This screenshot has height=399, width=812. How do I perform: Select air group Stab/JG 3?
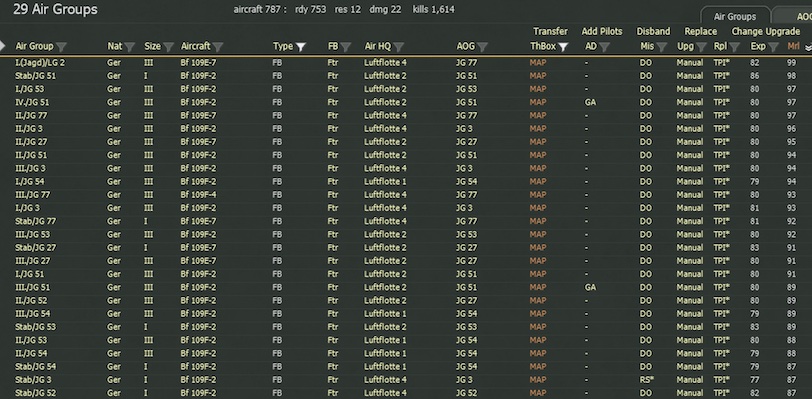34,380
